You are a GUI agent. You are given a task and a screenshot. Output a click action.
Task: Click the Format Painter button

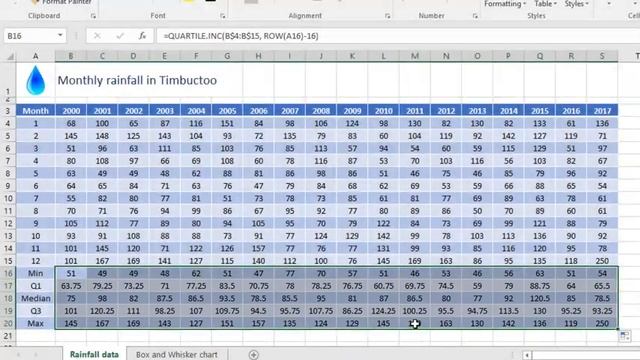click(x=62, y=2)
